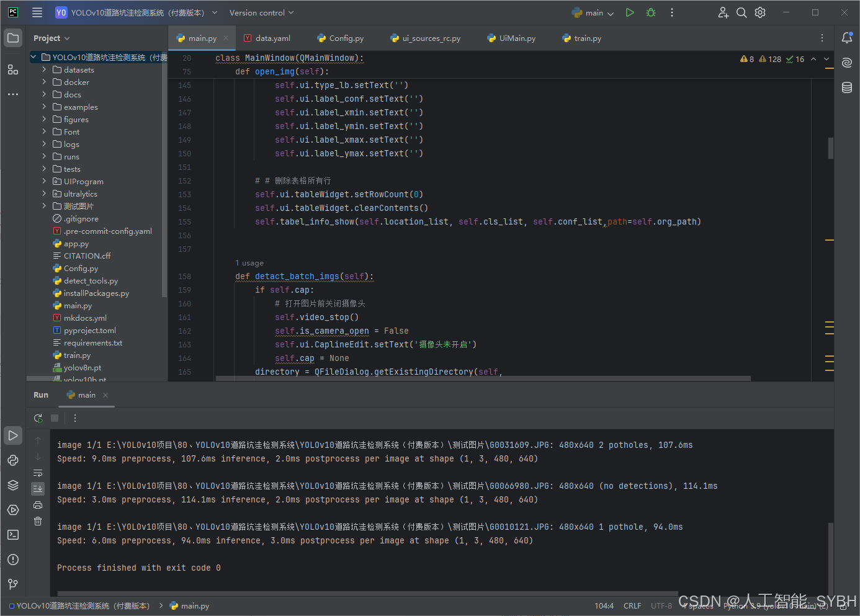The image size is (860, 616).
Task: Switch to the ui_sources_rc.py tab
Action: coord(425,38)
